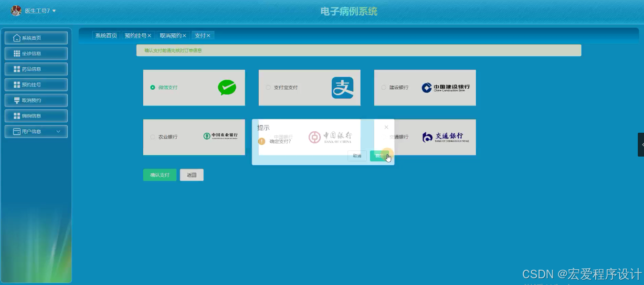Image resolution: width=644 pixels, height=285 pixels.
Task: Switch to the 系统首页 tab
Action: (x=106, y=35)
